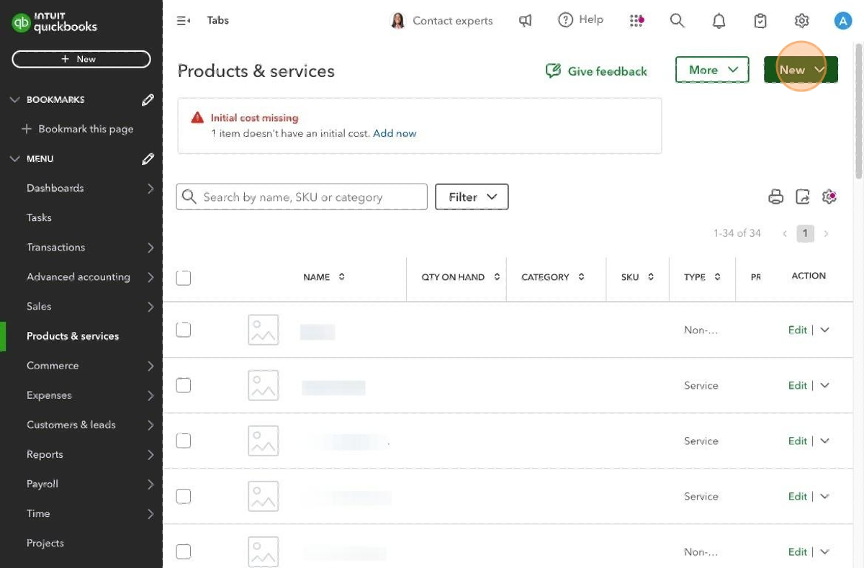Toggle the select-all checkbox in header
The width and height of the screenshot is (864, 568).
(183, 277)
